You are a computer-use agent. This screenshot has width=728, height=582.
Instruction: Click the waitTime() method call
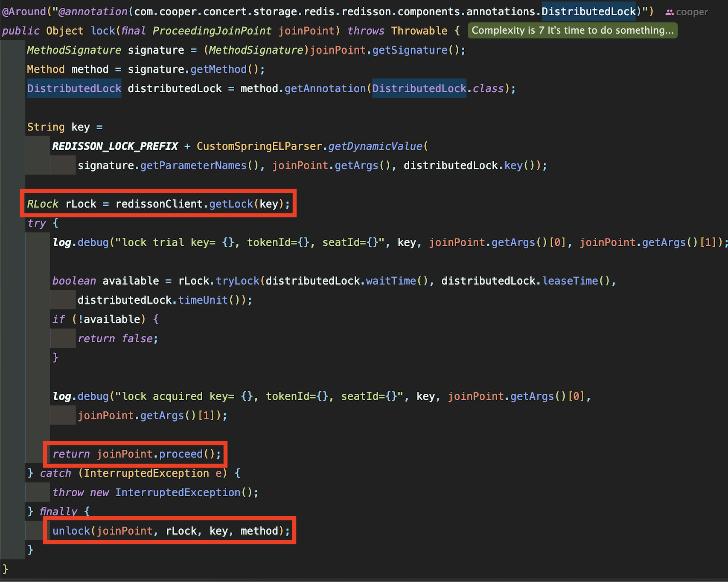pyautogui.click(x=397, y=280)
